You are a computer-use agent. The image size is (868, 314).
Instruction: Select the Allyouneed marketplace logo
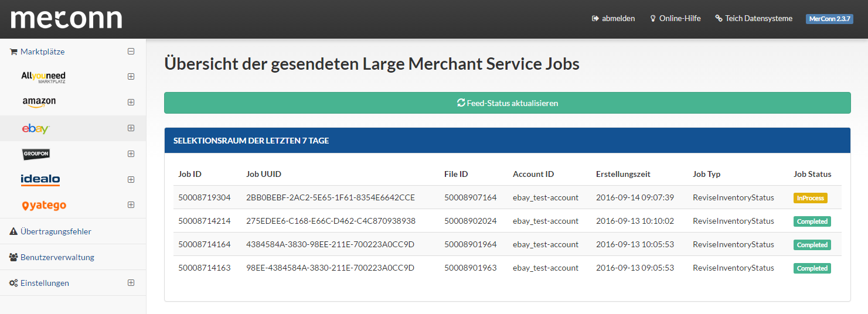pyautogui.click(x=43, y=77)
